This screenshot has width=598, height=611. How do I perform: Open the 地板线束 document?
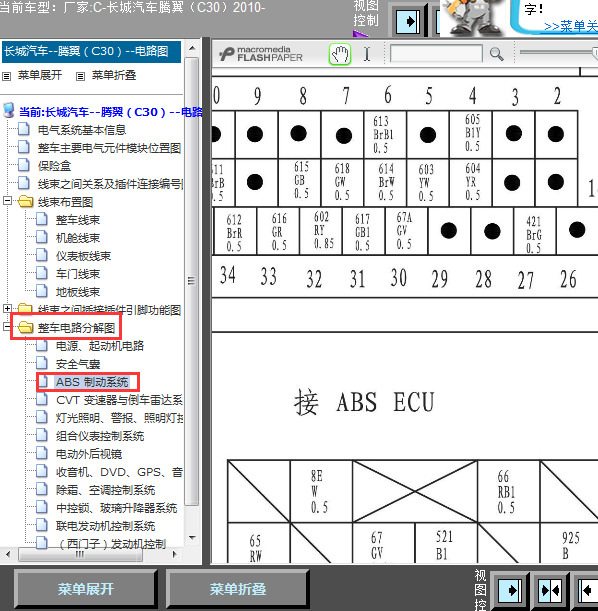[x=78, y=292]
